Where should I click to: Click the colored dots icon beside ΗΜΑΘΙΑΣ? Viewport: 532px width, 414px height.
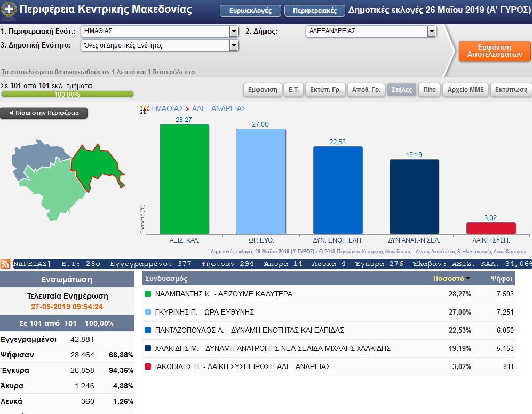[x=144, y=110]
